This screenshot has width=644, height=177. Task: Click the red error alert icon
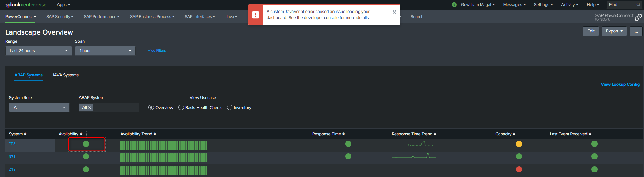[x=256, y=15]
